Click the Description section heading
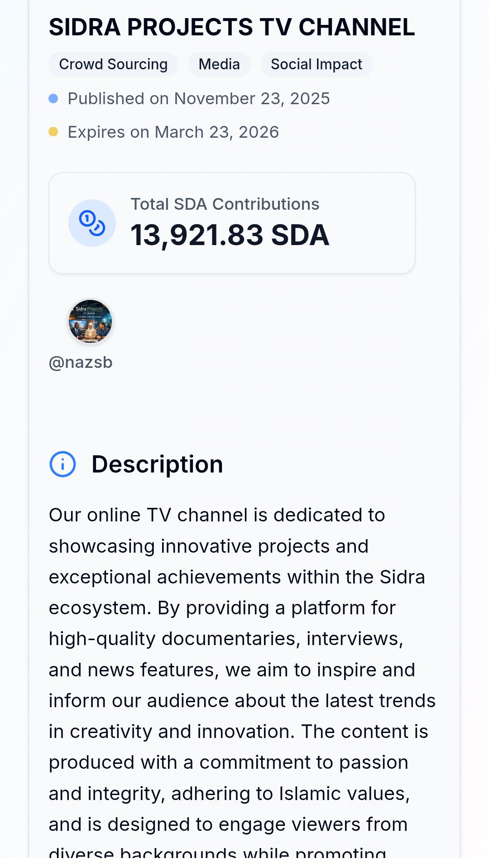Image resolution: width=489 pixels, height=868 pixels. coord(157,464)
